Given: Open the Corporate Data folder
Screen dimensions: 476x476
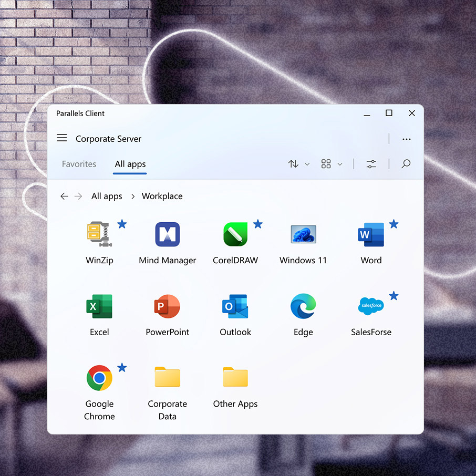Looking at the screenshot, I should coord(167,378).
